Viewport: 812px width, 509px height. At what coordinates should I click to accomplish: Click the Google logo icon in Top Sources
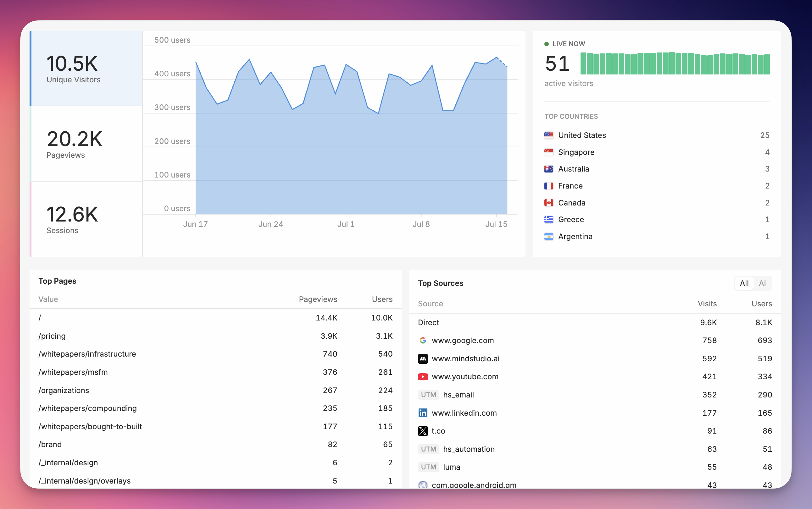click(423, 340)
